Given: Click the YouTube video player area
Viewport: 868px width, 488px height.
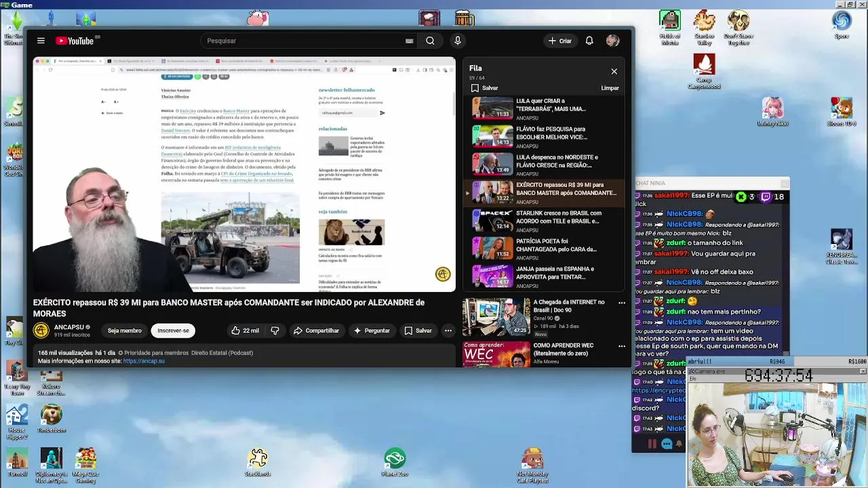Looking at the screenshot, I should click(244, 175).
